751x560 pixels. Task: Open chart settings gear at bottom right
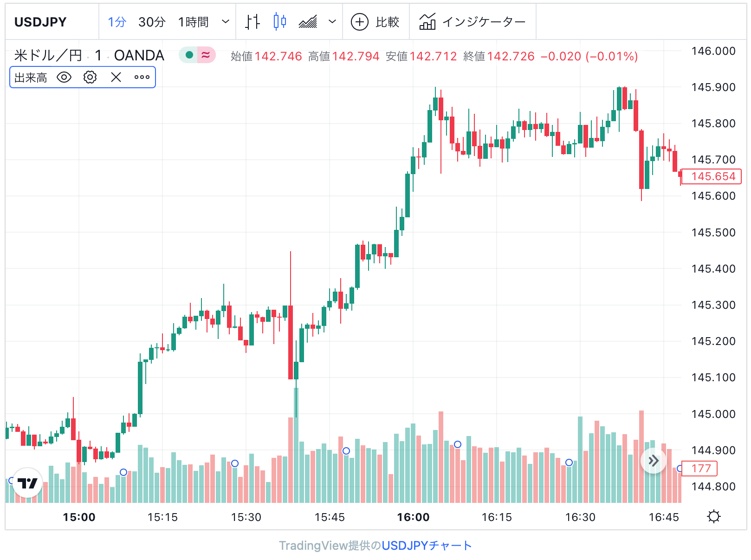tap(714, 516)
